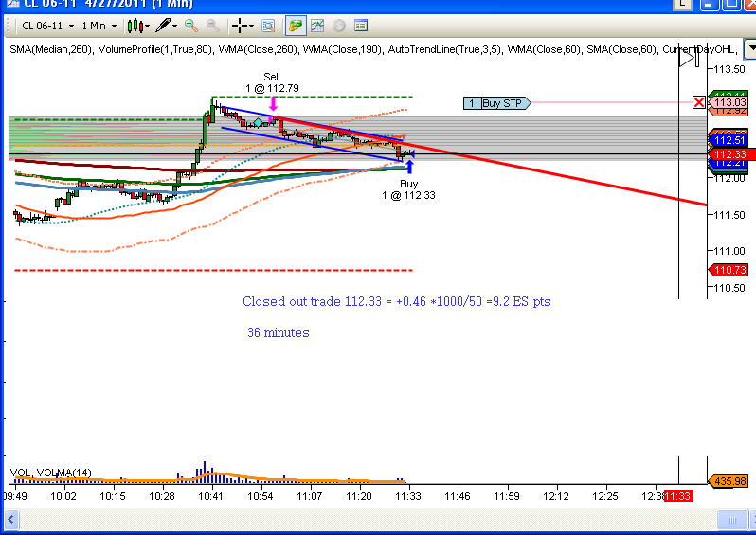The height and width of the screenshot is (535, 756).
Task: Select the red dashed day-low line
Action: (213, 270)
